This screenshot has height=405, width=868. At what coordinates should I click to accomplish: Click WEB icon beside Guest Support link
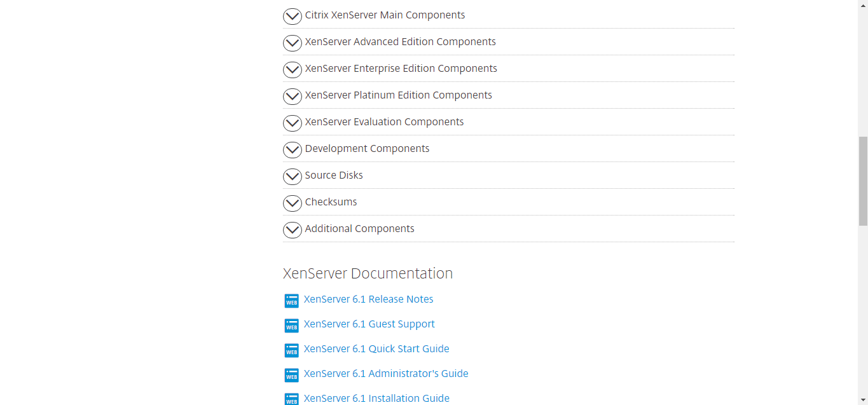tap(291, 326)
